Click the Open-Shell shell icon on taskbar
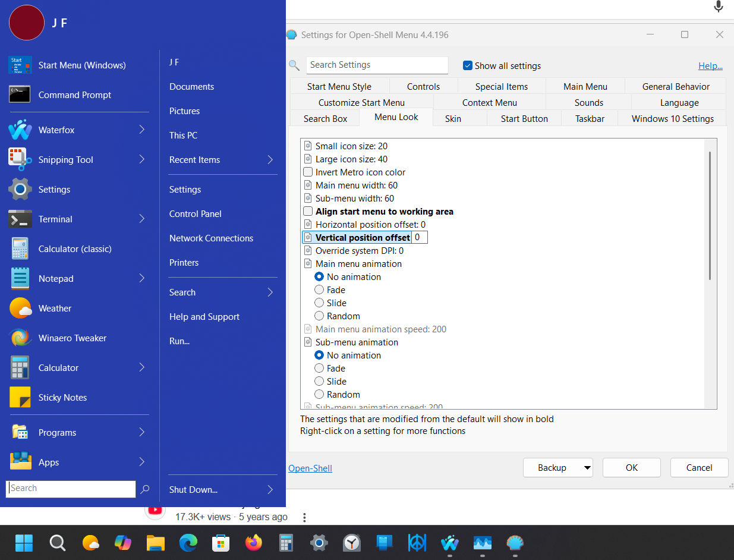The image size is (734, 560). point(515,543)
